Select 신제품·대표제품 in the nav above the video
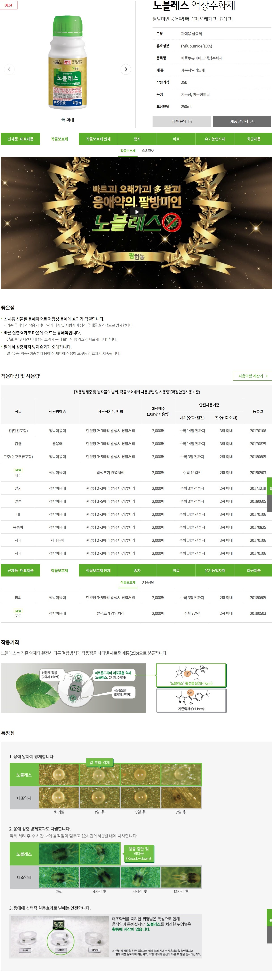This screenshot has height=980, width=272. (21, 139)
